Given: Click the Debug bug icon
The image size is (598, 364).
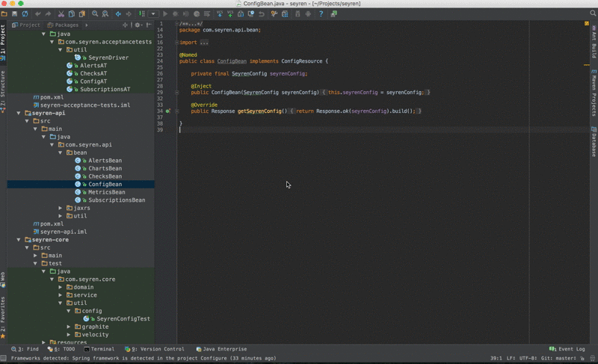Looking at the screenshot, I should [176, 13].
